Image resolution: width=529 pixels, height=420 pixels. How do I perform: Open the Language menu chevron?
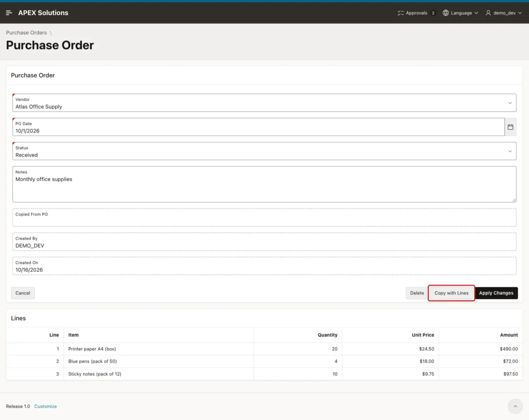[x=476, y=13]
